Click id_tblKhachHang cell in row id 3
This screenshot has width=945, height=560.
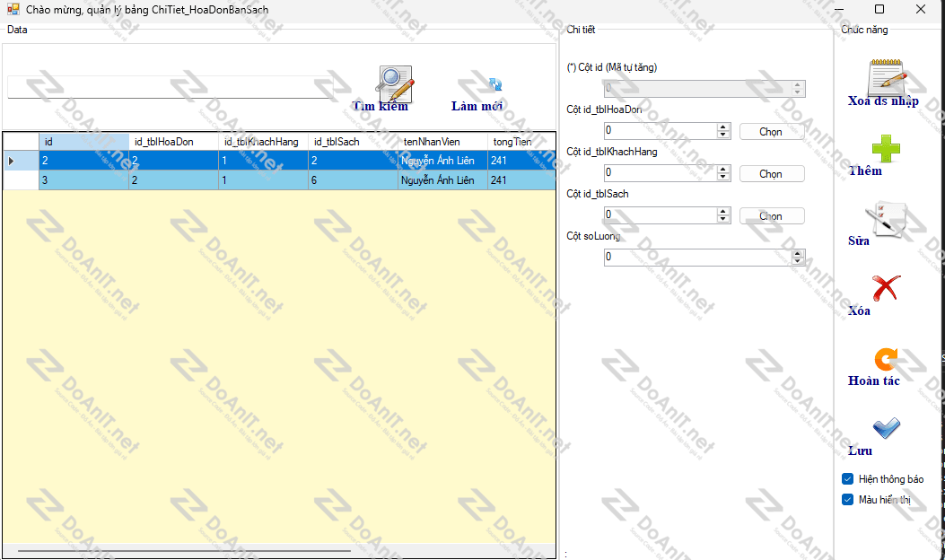(263, 180)
